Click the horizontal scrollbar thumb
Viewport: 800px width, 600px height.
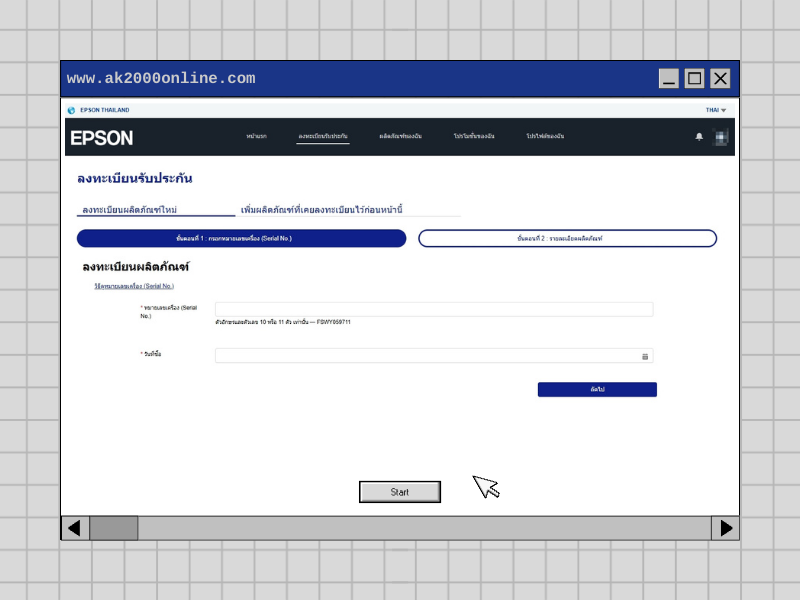114,528
